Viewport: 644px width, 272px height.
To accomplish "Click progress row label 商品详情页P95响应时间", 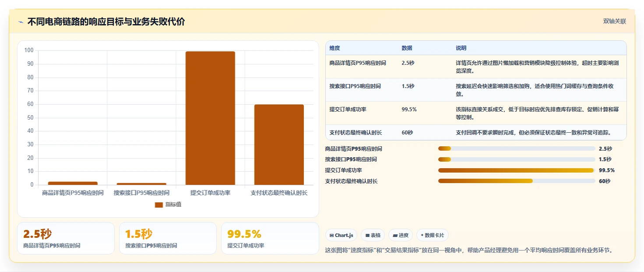I will (354, 149).
